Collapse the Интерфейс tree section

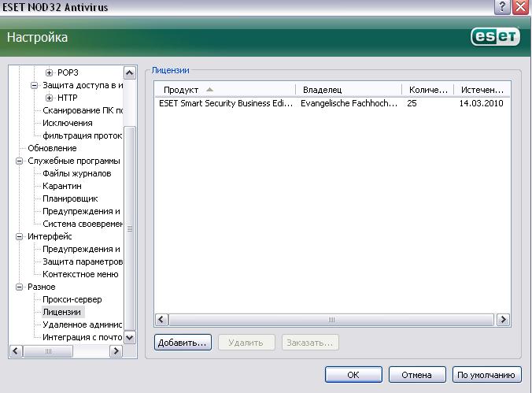tap(20, 236)
